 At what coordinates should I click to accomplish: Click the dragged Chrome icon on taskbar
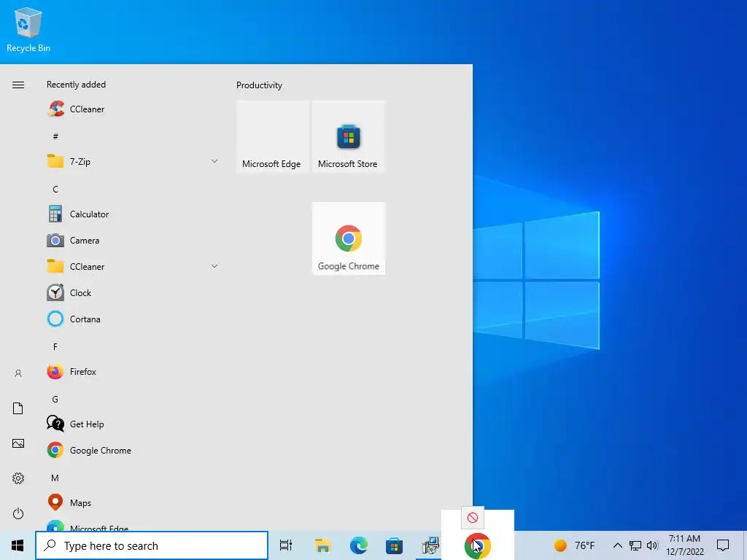pyautogui.click(x=477, y=545)
